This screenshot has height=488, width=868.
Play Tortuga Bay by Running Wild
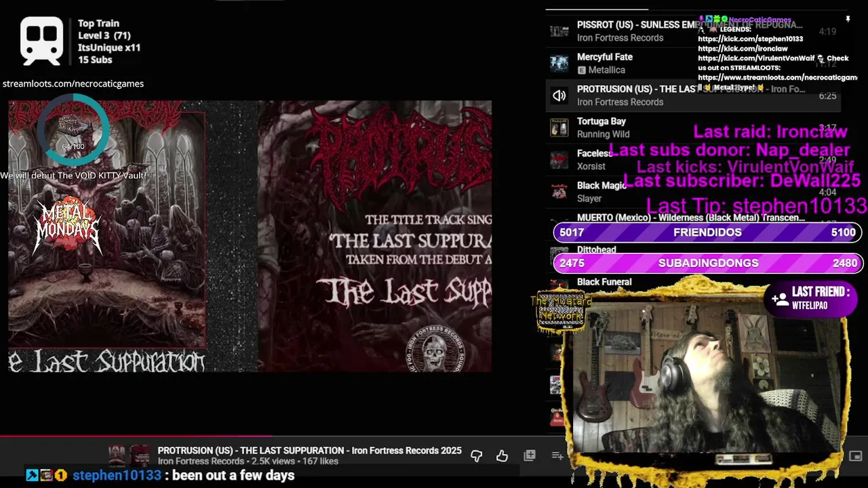click(693, 127)
